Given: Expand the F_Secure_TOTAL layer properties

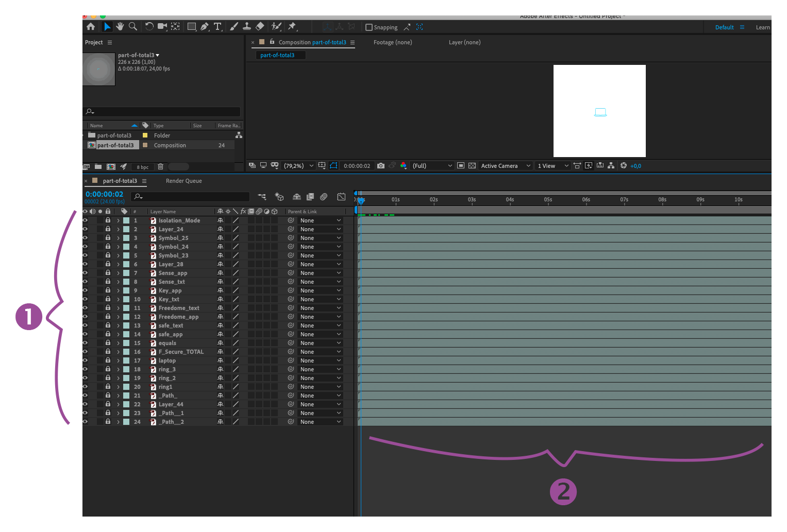Looking at the screenshot, I should point(118,352).
